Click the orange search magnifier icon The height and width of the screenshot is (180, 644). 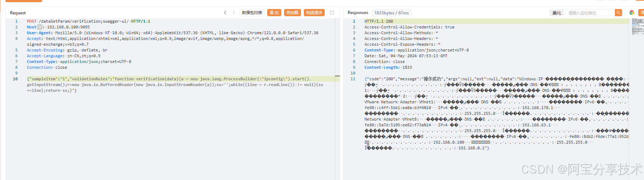618,13
